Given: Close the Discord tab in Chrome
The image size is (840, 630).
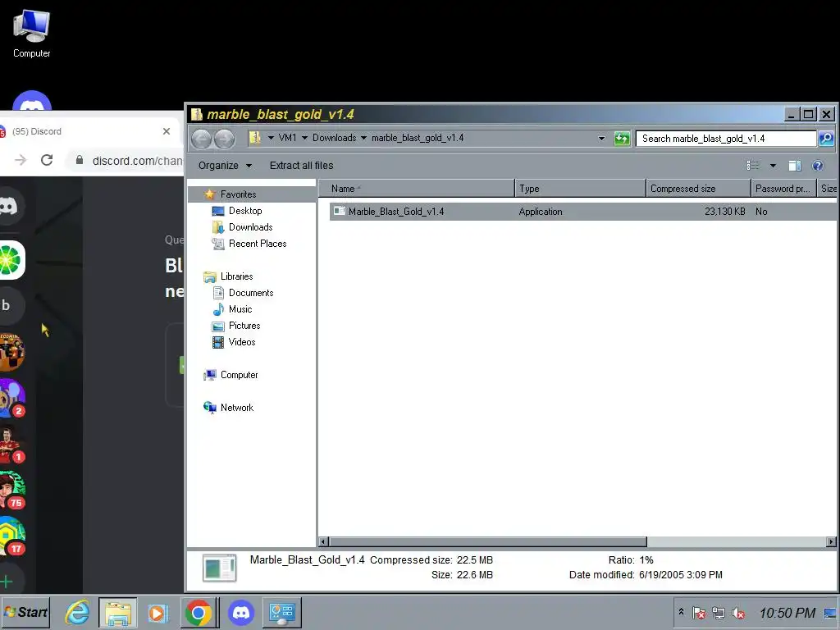Looking at the screenshot, I should 167,131.
